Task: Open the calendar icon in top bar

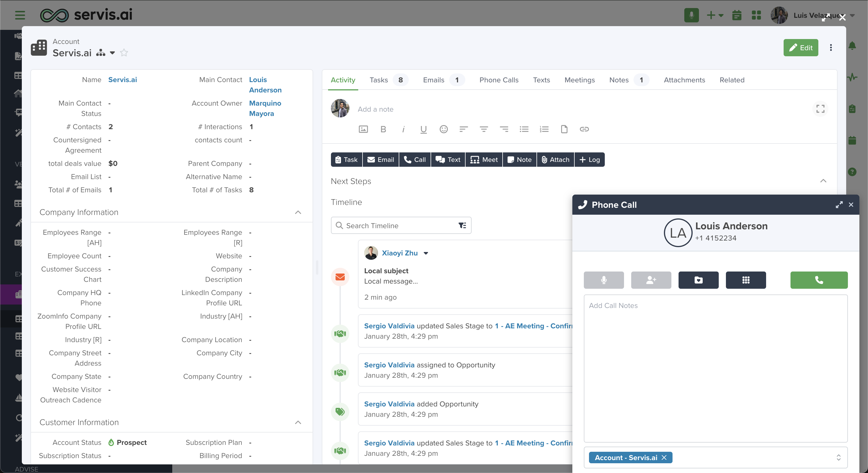Action: (x=737, y=15)
